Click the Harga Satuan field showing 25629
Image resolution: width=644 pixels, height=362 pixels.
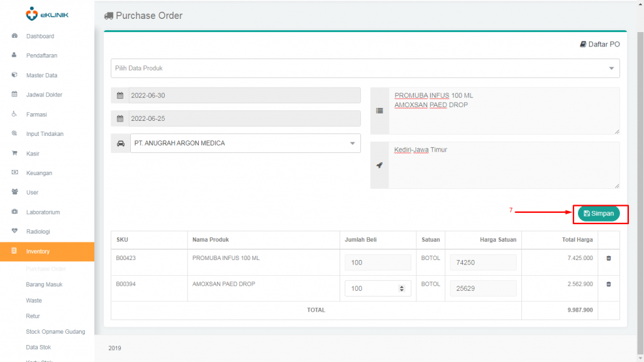(x=483, y=288)
